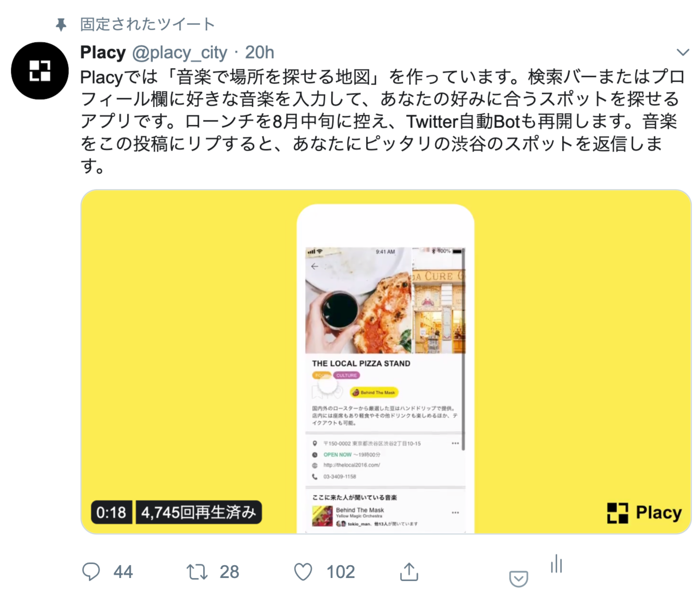Click the 固定されたツイート pinned label
Screen dimensions: 700x603
(147, 24)
